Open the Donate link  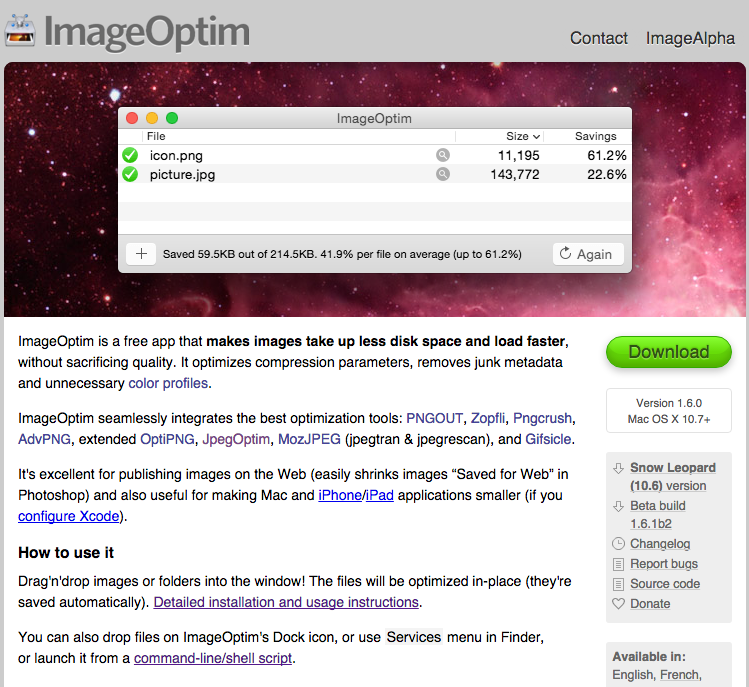650,604
